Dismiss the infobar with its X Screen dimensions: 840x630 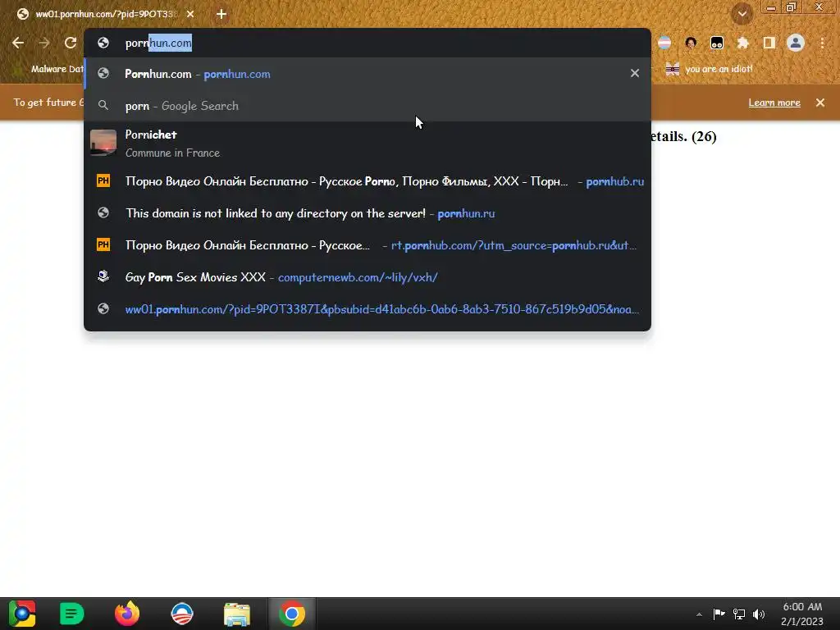pos(820,103)
